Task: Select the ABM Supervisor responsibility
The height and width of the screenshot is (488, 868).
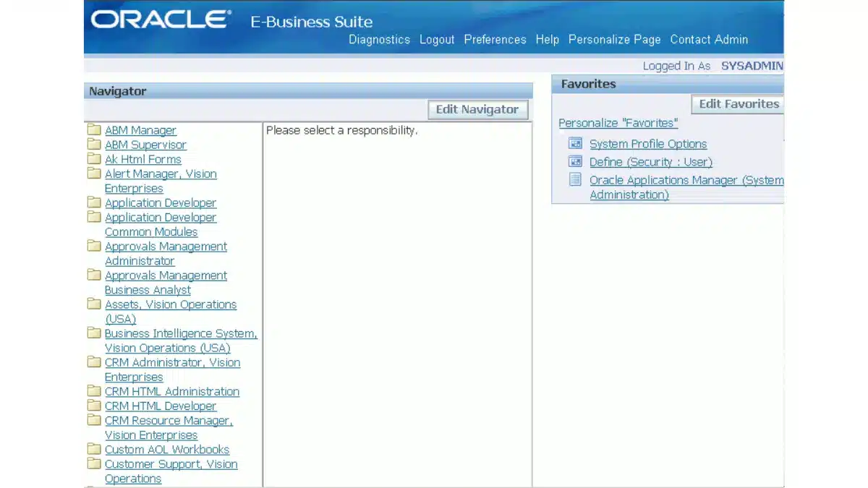Action: 145,145
